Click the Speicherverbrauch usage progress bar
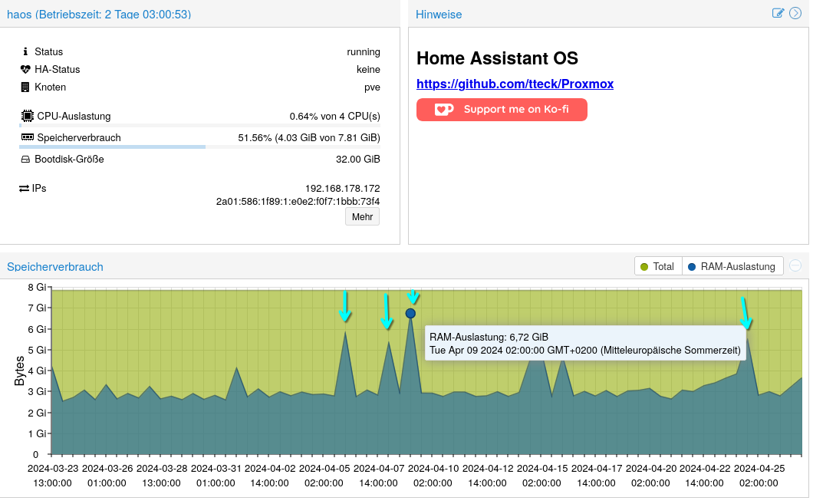The width and height of the screenshot is (813, 504). [199, 147]
